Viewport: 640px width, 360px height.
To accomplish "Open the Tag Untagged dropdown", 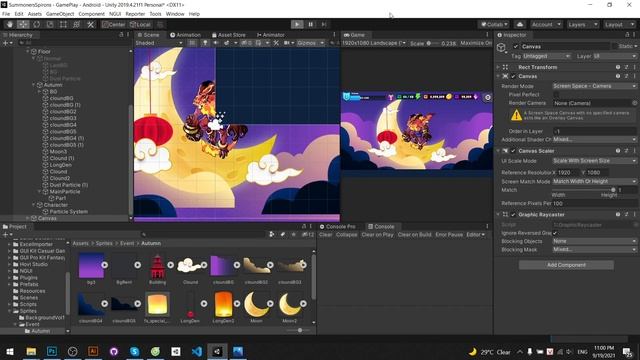I will coord(546,56).
